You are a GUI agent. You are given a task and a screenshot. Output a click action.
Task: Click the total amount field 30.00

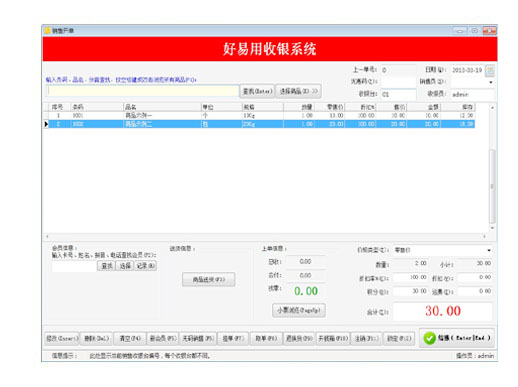(x=443, y=311)
